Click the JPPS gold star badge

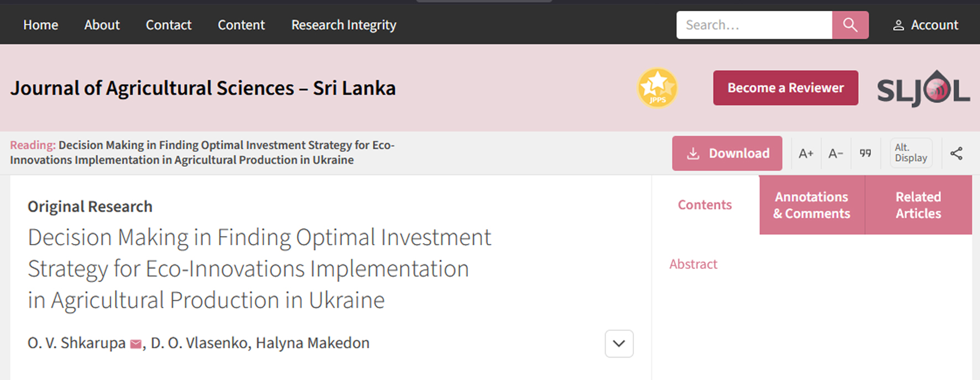tap(658, 88)
